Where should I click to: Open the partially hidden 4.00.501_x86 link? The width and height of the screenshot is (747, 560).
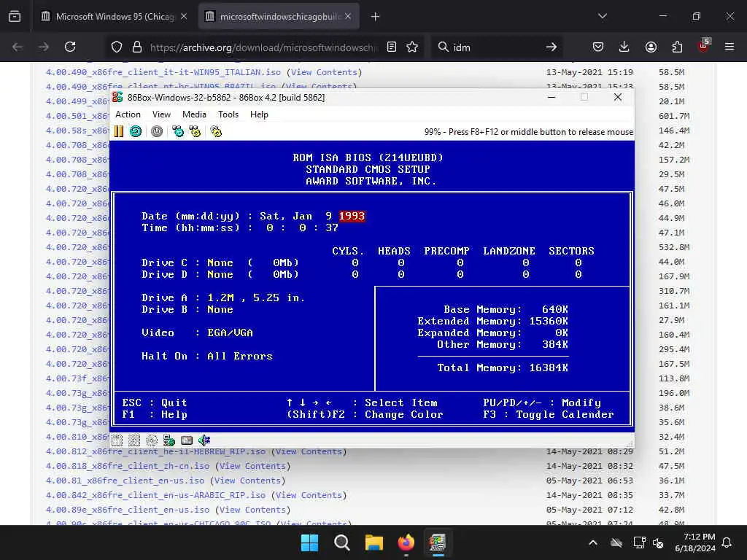pyautogui.click(x=77, y=116)
